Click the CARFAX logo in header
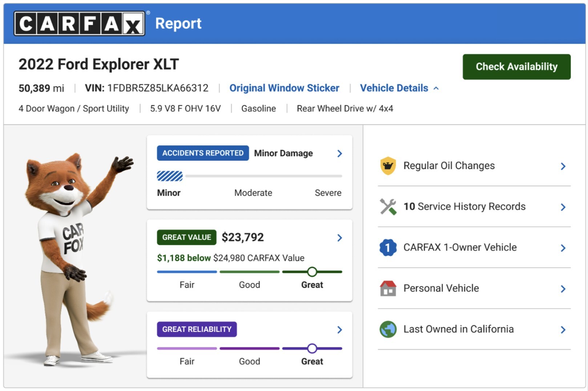588x391 pixels. coord(79,24)
